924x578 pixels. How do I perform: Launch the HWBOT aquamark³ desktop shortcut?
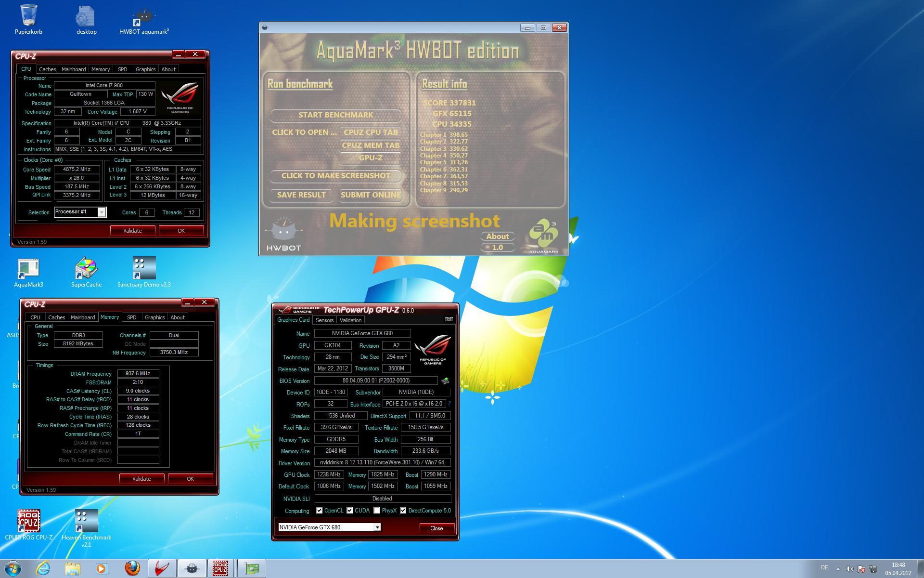(x=144, y=19)
